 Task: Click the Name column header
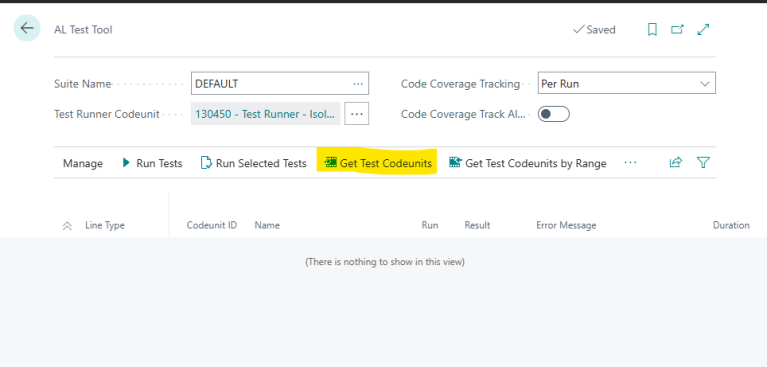(x=267, y=226)
